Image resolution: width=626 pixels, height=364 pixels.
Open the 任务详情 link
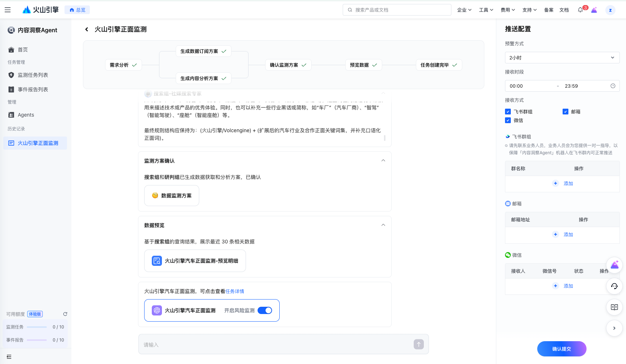point(235,291)
